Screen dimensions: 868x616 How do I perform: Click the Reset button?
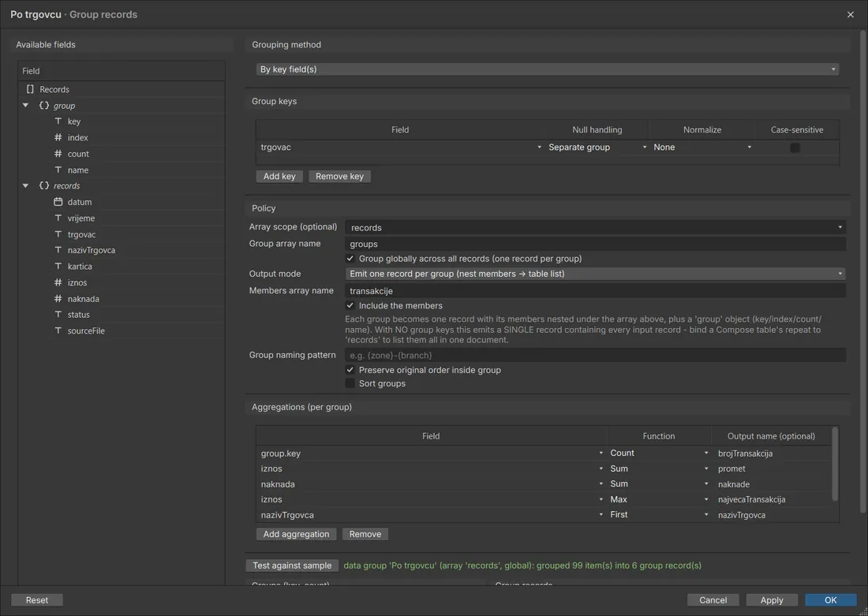37,600
